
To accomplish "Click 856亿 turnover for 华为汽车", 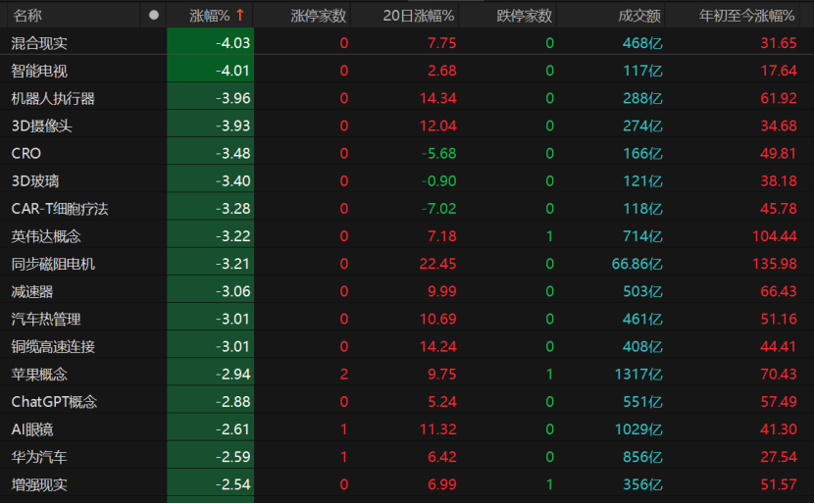I will tap(642, 457).
